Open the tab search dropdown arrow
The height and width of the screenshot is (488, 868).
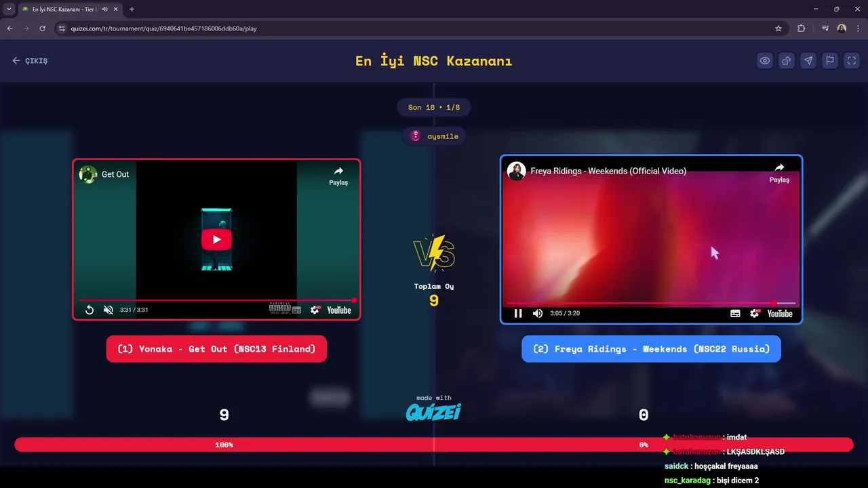pos(9,9)
